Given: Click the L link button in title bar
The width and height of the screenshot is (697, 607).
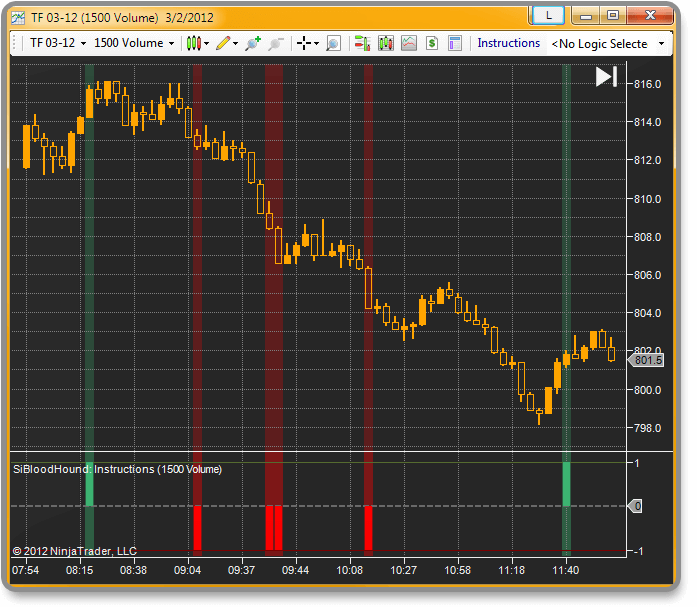Looking at the screenshot, I should pyautogui.click(x=549, y=16).
